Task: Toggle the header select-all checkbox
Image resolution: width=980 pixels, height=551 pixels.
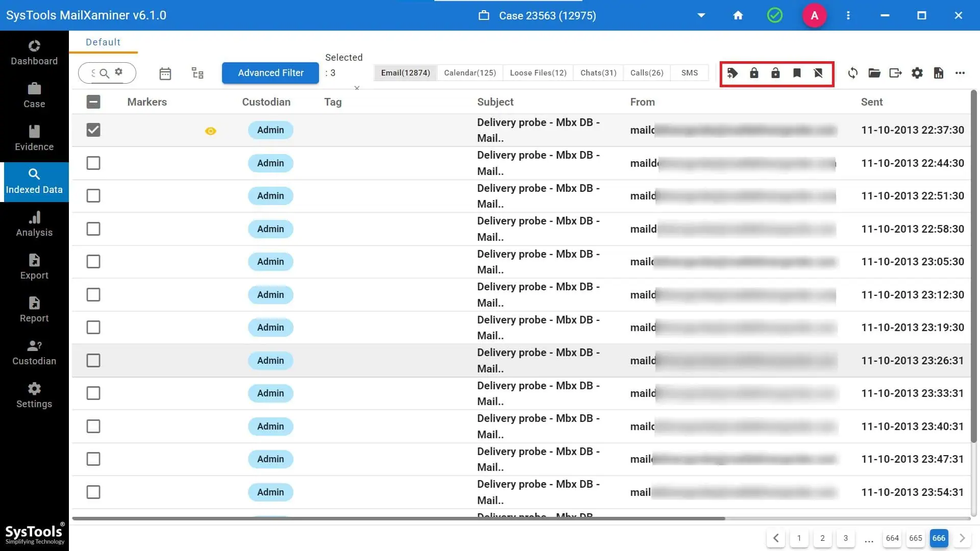Action: (93, 102)
